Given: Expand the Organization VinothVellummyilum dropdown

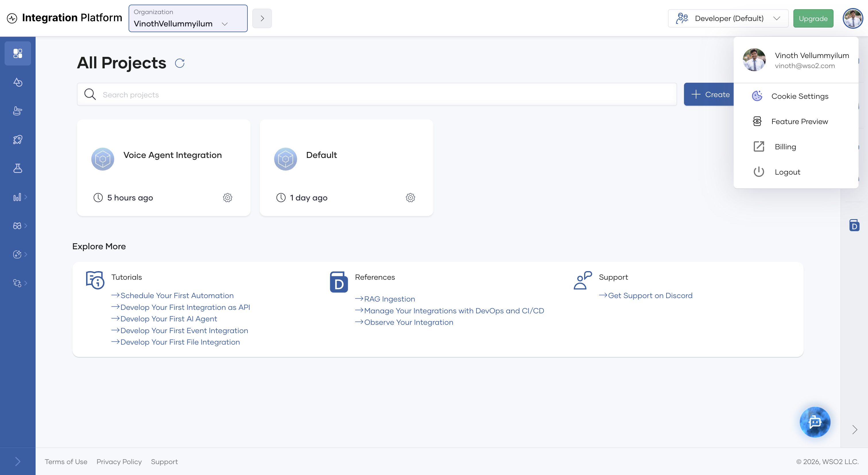Looking at the screenshot, I should point(188,18).
